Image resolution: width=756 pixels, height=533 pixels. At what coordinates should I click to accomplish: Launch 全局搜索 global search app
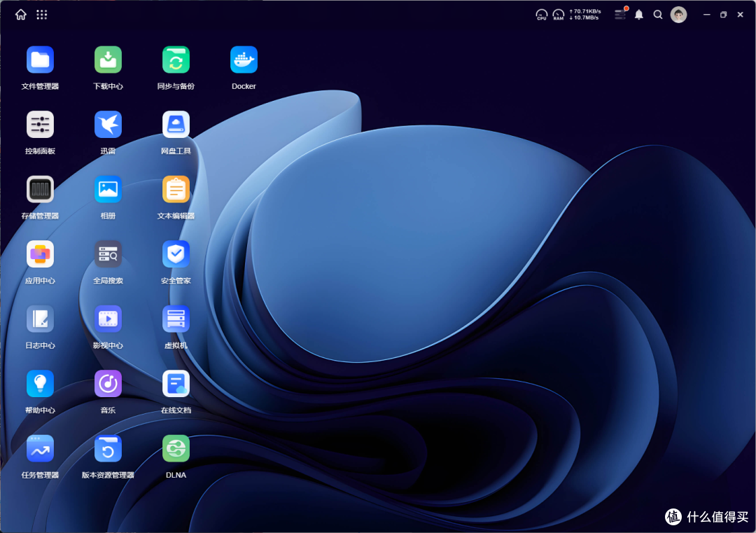[x=108, y=254]
